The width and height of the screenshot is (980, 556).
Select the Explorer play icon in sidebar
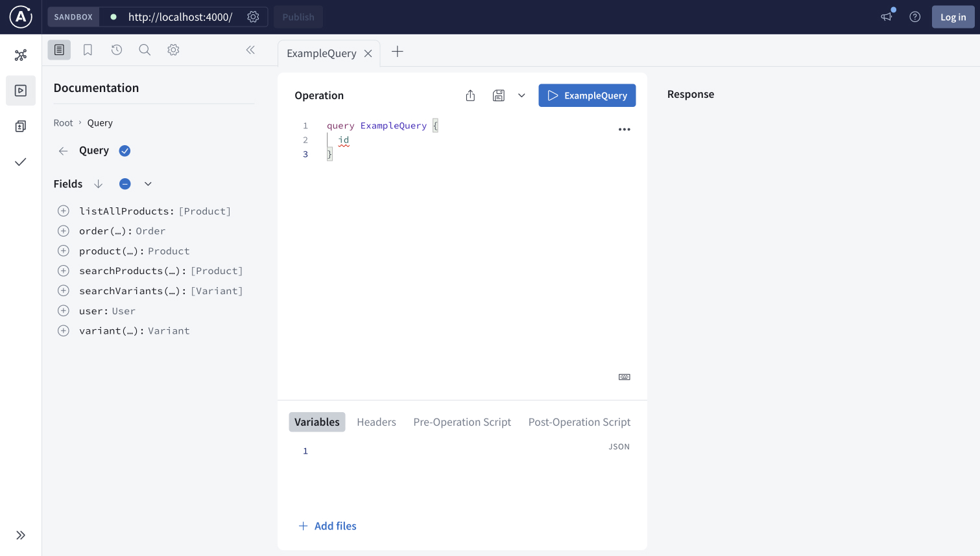pyautogui.click(x=21, y=91)
